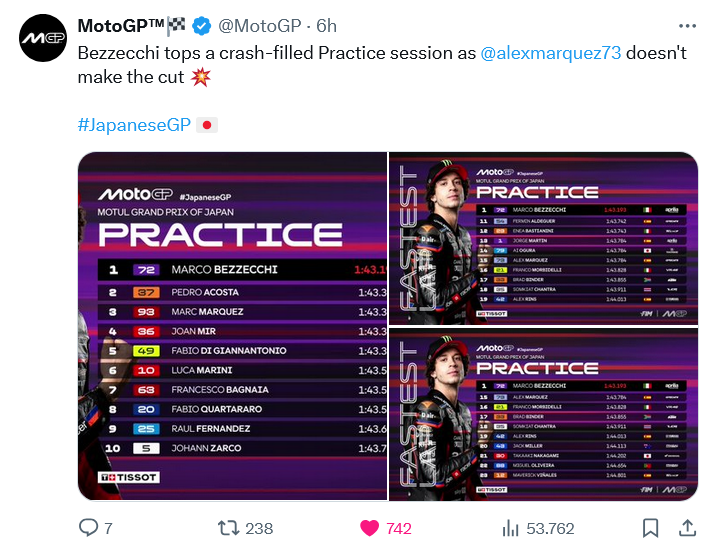
Task: Toggle the bookmark icon
Action: coord(650,528)
